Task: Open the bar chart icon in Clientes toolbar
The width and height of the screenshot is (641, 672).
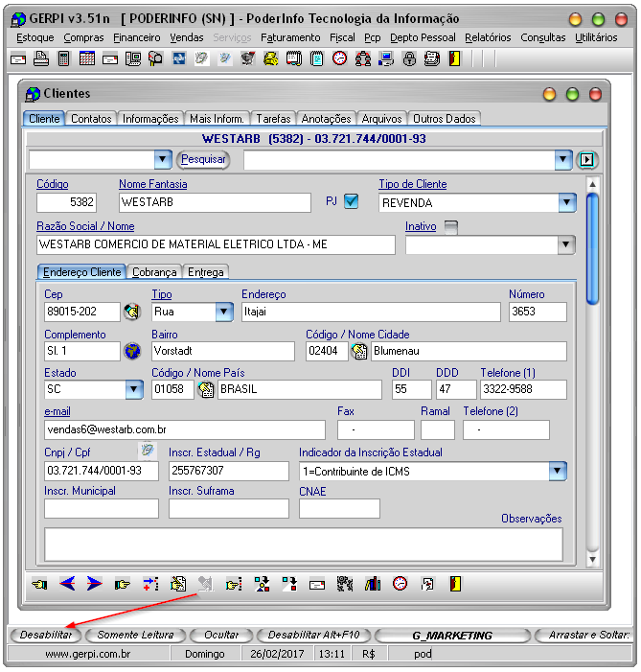Action: (x=373, y=584)
